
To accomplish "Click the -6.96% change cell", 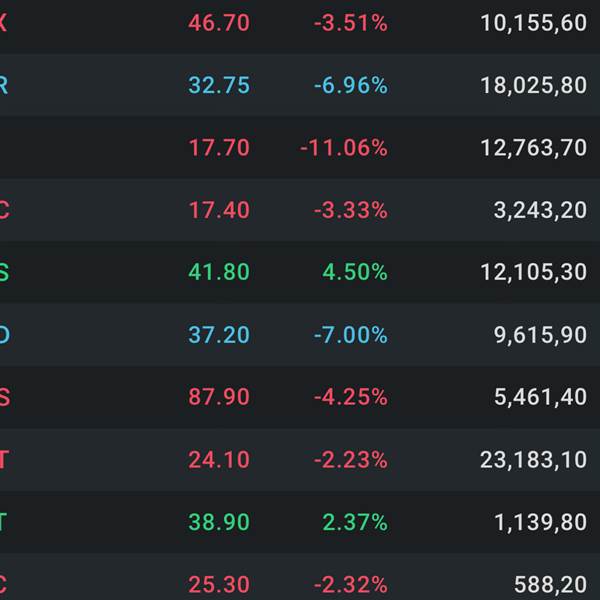I will coord(350,85).
